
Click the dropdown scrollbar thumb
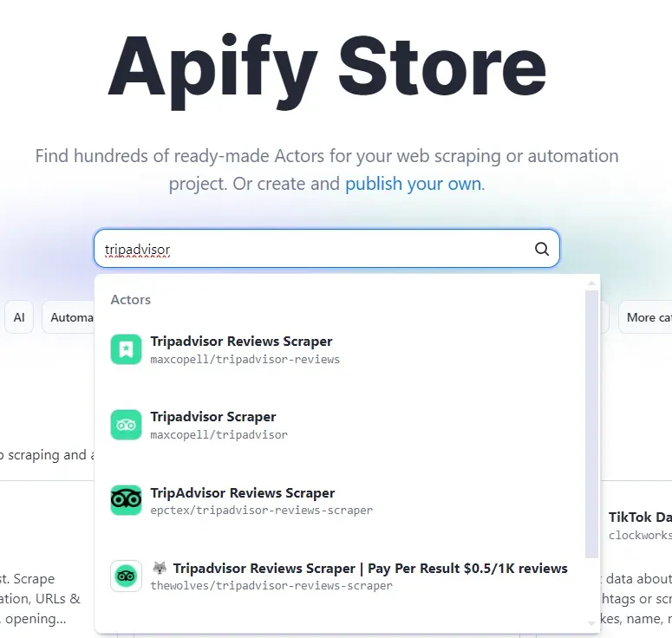pyautogui.click(x=592, y=424)
